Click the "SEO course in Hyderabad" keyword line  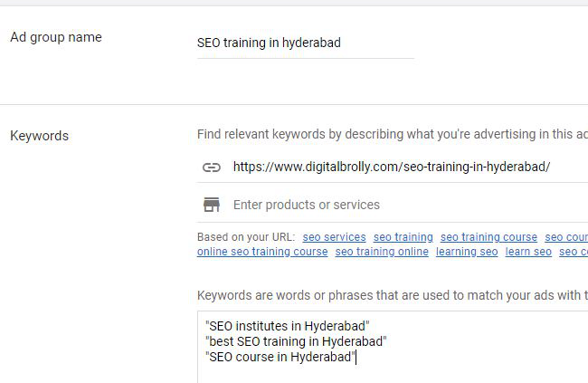point(280,357)
